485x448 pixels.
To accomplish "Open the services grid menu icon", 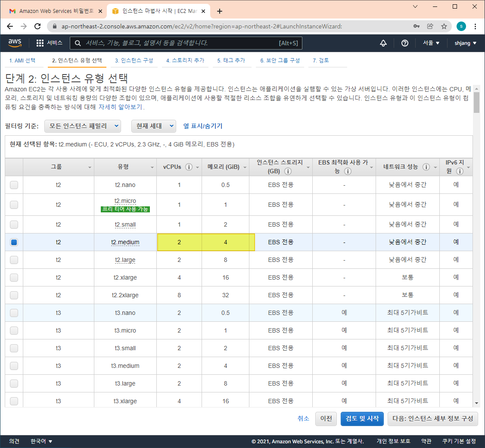I will [x=40, y=43].
